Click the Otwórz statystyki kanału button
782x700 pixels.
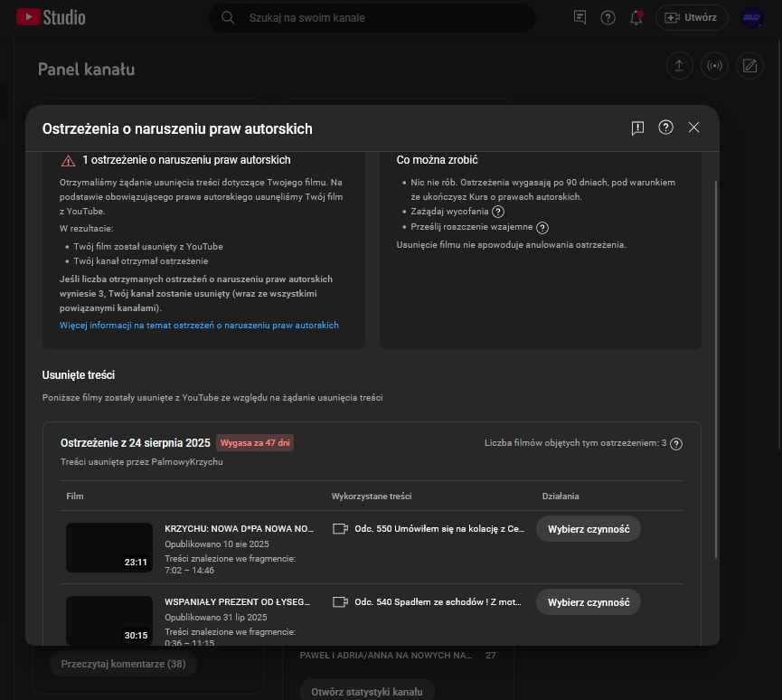tap(367, 692)
